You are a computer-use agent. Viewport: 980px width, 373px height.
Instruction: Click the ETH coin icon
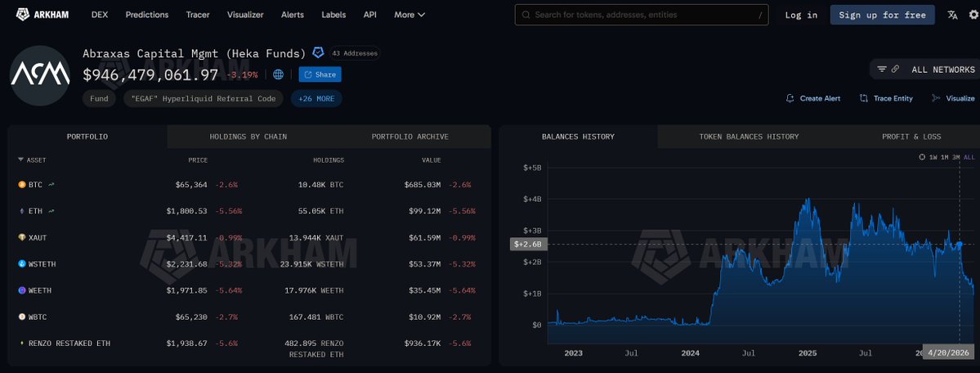pos(22,211)
